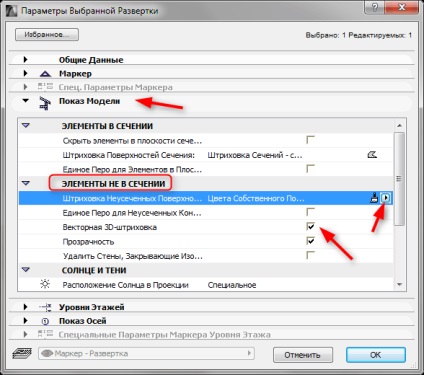Click the Показ Модели panel icon

(x=45, y=103)
